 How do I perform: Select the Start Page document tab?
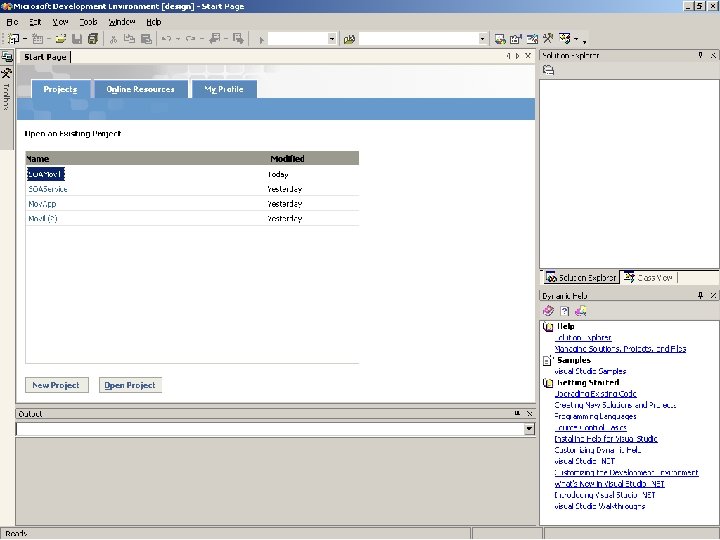click(x=45, y=57)
